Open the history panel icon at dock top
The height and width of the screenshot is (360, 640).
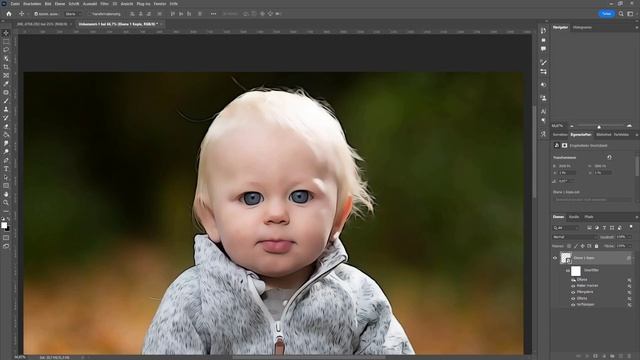point(543,31)
